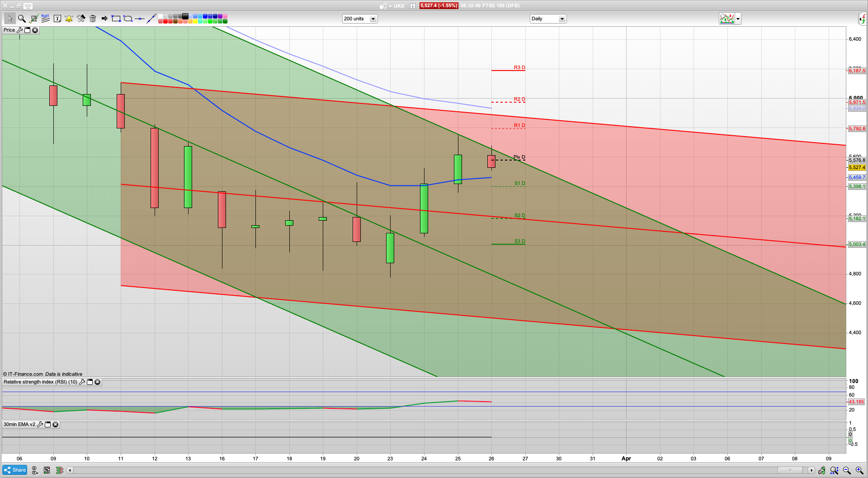This screenshot has height=478, width=868.
Task: Select the text annotation tool
Action: (57, 19)
